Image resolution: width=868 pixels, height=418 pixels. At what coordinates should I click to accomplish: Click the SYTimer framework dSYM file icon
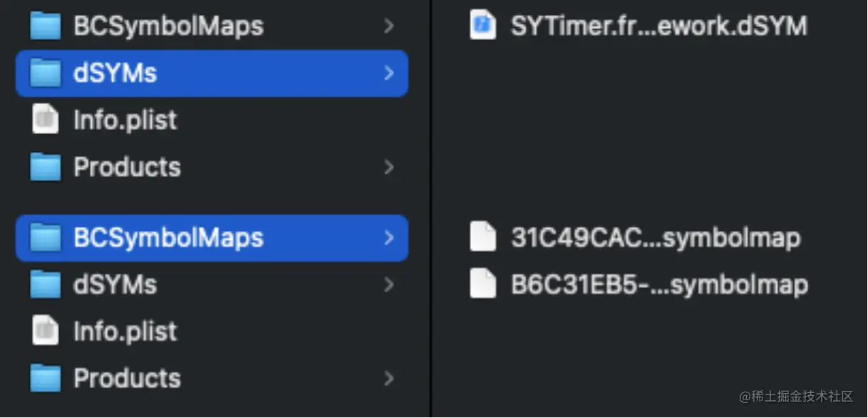pyautogui.click(x=482, y=26)
